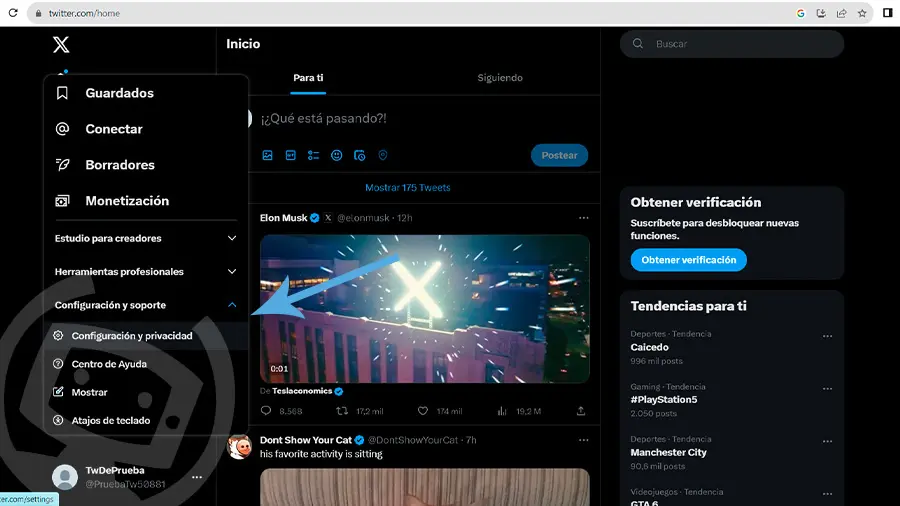The height and width of the screenshot is (506, 900).
Task: Open Elon Musk profile name link
Action: pyautogui.click(x=284, y=218)
